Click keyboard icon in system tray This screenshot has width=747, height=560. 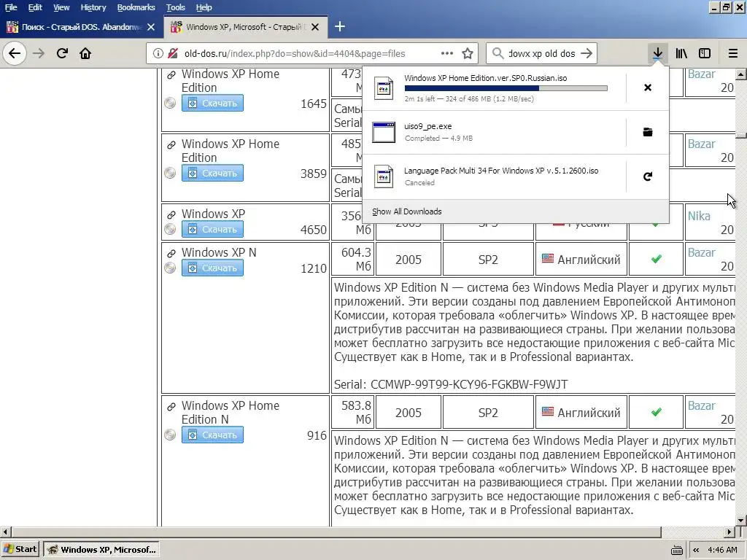676,550
